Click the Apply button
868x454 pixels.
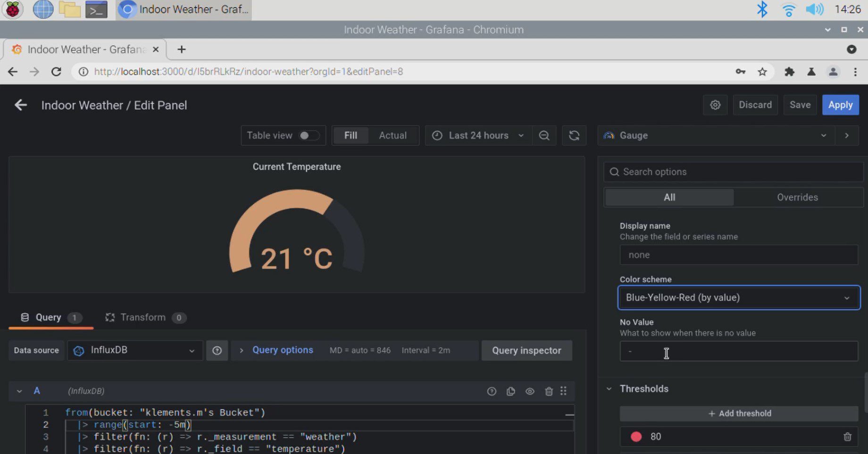click(x=840, y=105)
